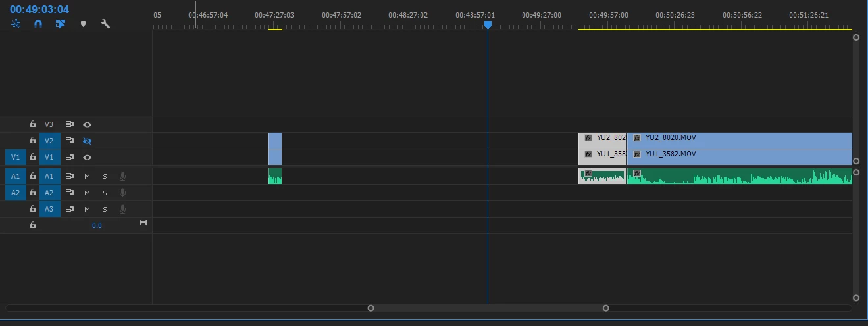
Task: Toggle V1 track targeting
Action: point(49,157)
